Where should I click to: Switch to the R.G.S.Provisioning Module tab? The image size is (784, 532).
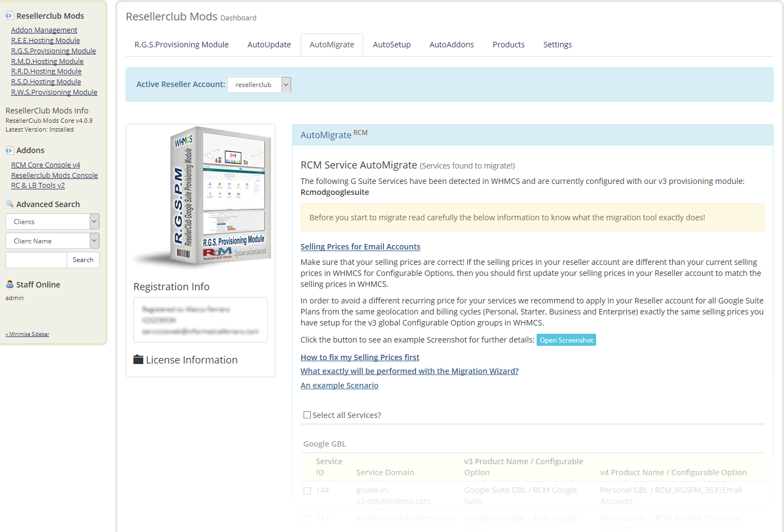tap(181, 45)
